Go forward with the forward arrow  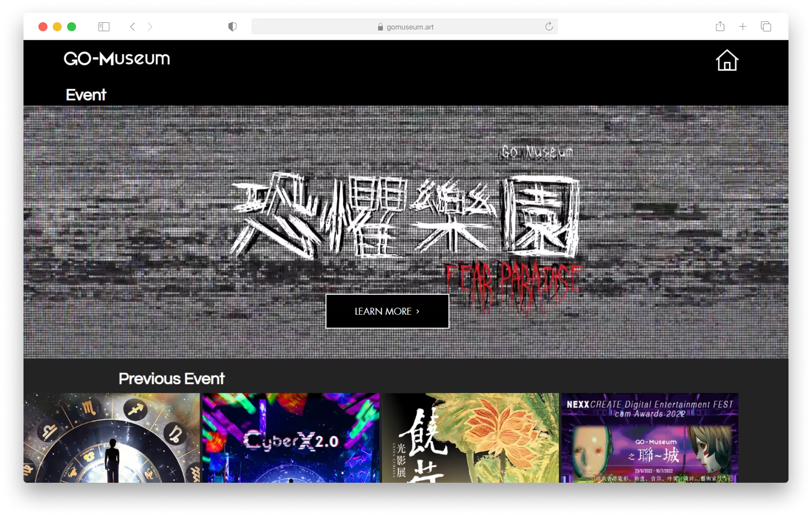150,27
